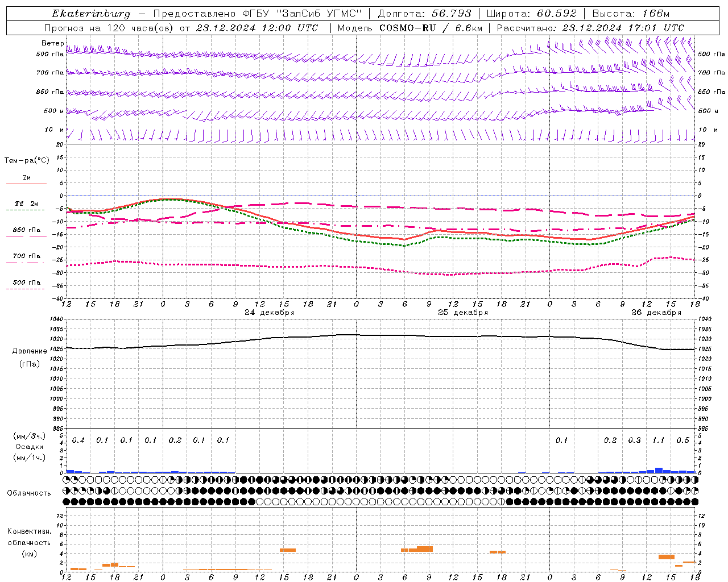Click the 'Тем-ра(°C)' temperature label
The height and width of the screenshot is (582, 728).
pos(27,161)
